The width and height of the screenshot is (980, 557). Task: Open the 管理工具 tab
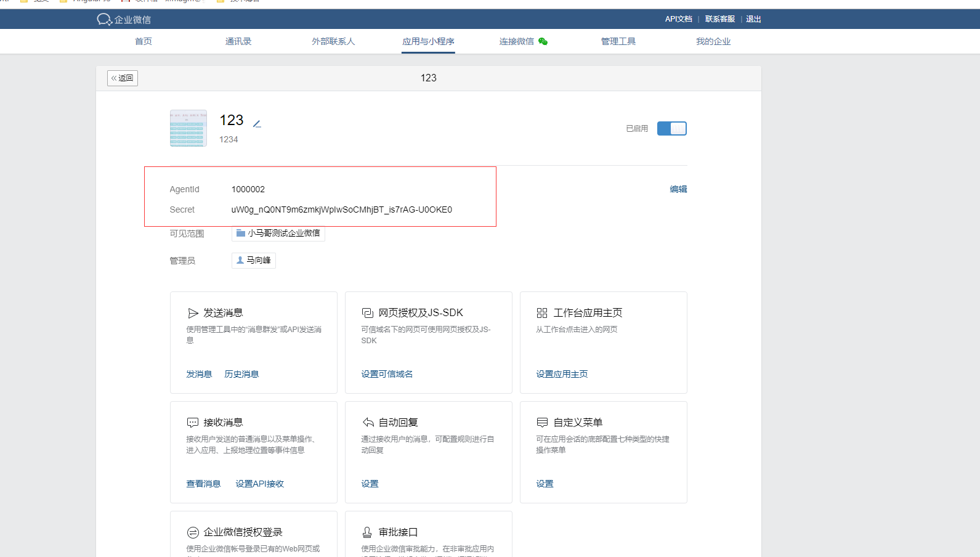(x=618, y=41)
